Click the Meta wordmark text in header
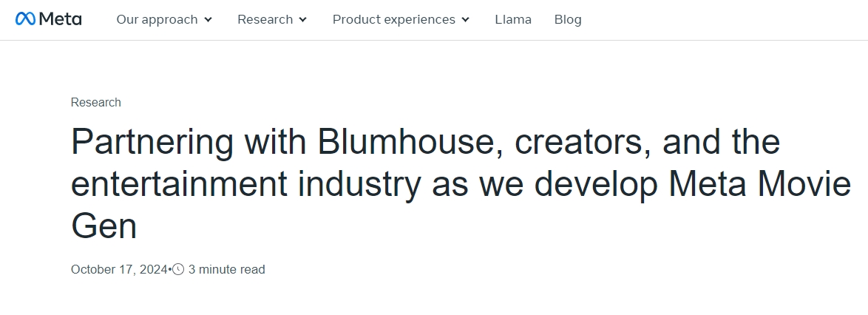Viewport: 868px width, 315px height. [x=60, y=19]
